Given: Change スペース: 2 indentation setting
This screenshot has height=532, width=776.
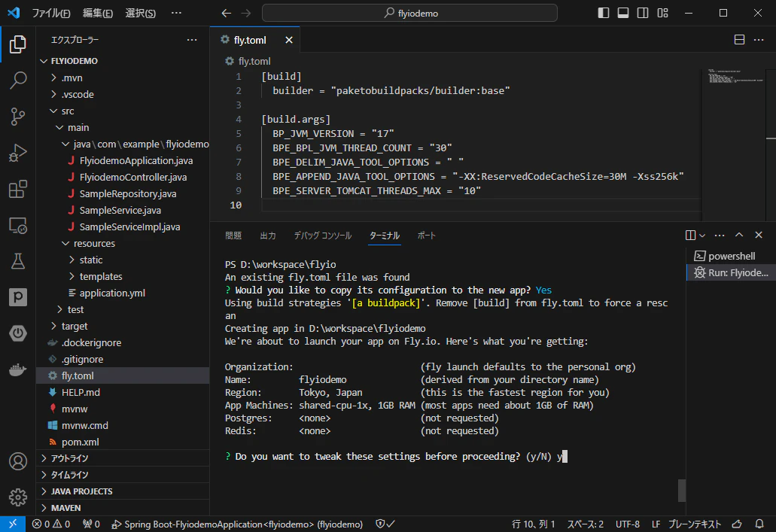Looking at the screenshot, I should click(x=585, y=524).
